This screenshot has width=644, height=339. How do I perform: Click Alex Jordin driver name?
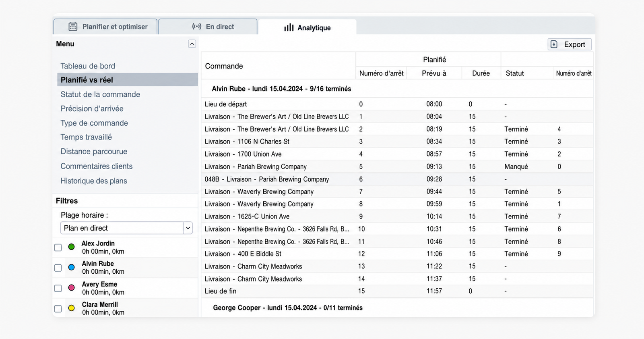[x=98, y=243]
